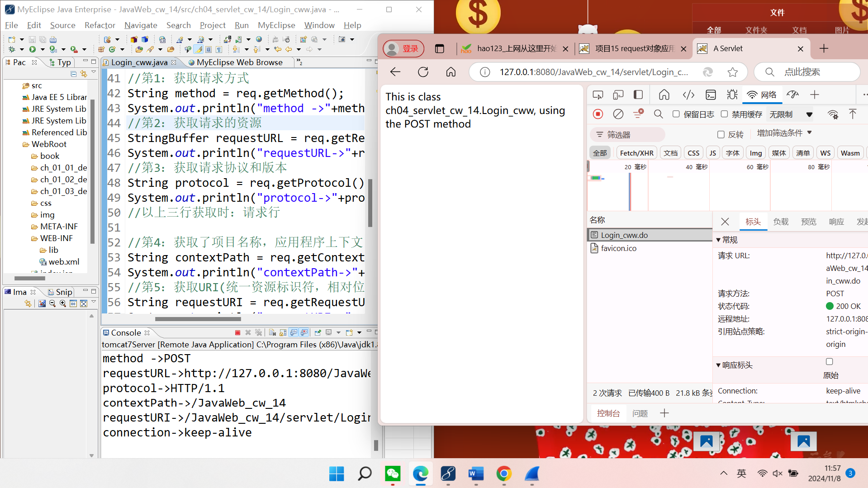This screenshot has width=868, height=488.
Task: Zoom in the Image Preview panel
Action: pos(62,303)
